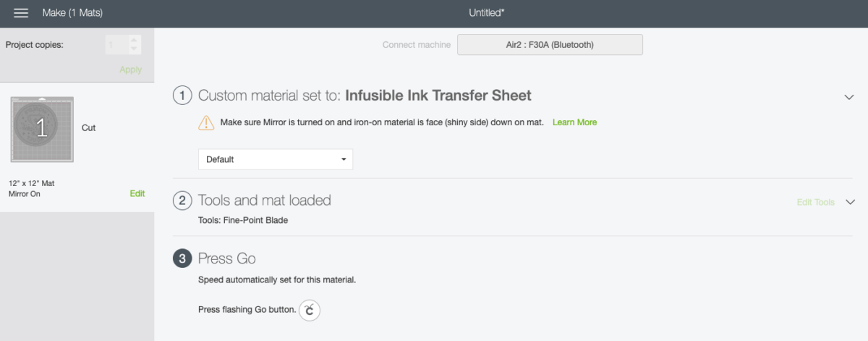Click Edit for the mat

137,193
